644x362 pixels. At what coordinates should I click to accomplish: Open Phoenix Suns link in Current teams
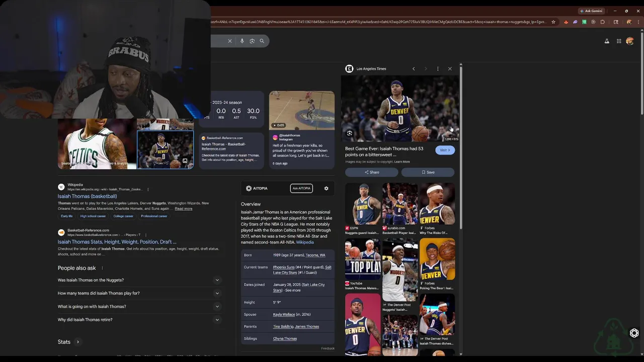point(284,267)
